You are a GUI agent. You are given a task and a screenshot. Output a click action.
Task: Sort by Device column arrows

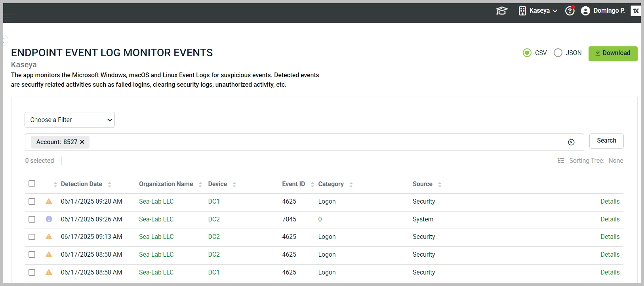(x=234, y=184)
